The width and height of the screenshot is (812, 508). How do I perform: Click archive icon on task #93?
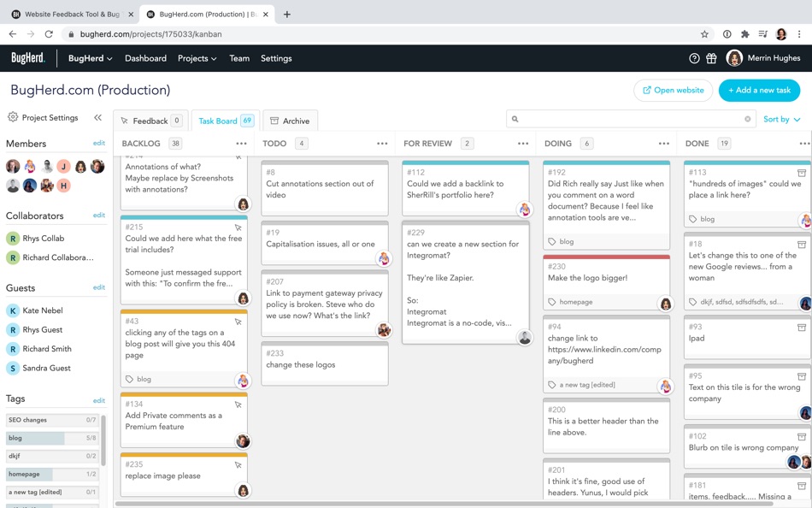click(x=802, y=327)
